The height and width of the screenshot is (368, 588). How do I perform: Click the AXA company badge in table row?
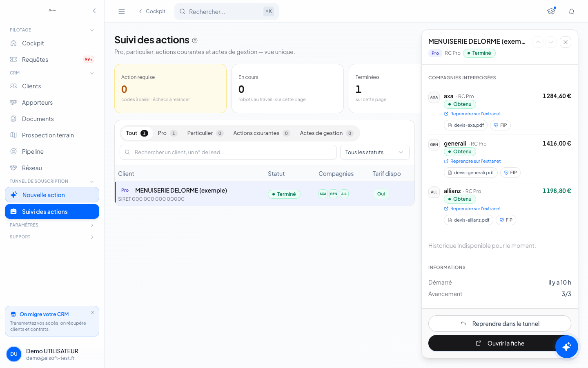tap(323, 194)
